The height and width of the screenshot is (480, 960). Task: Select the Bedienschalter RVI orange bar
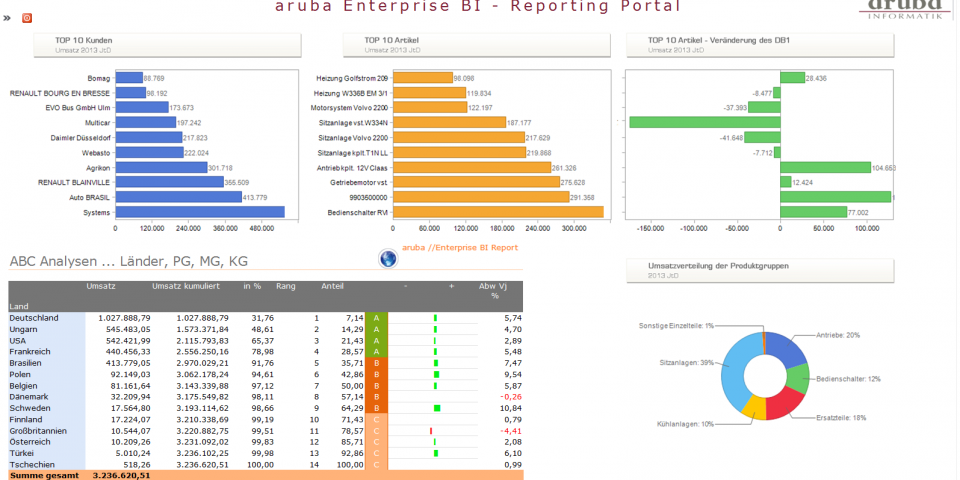coord(498,212)
